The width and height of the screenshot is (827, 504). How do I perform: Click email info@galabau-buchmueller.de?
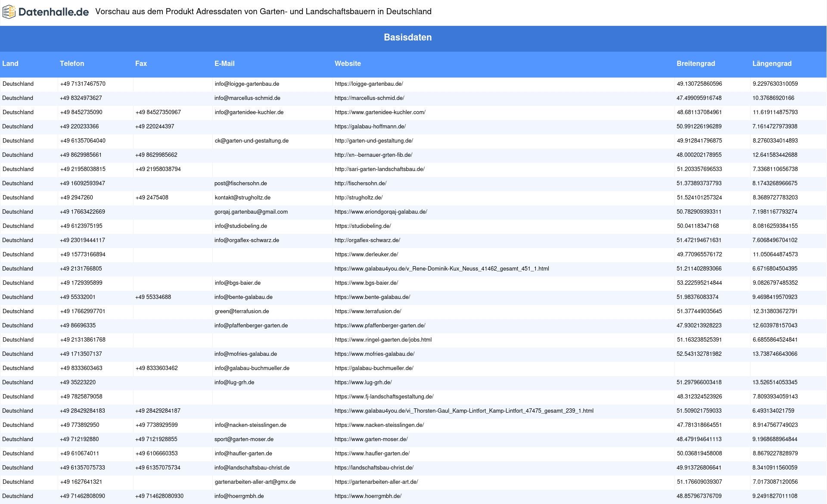(x=252, y=368)
